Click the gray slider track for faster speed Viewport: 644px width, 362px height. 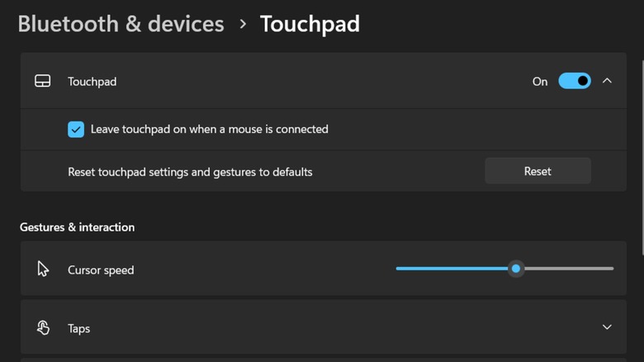[570, 269]
